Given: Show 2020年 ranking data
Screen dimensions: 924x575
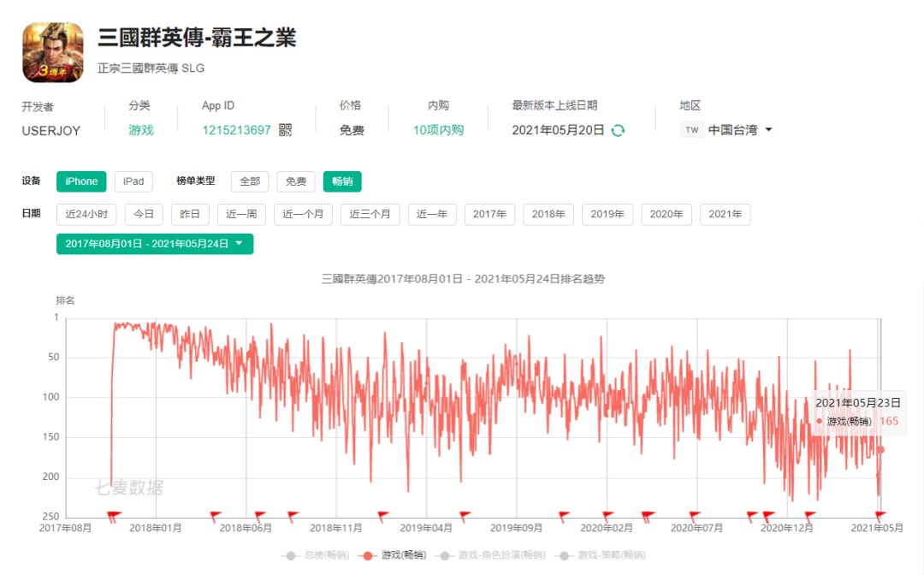Looking at the screenshot, I should 666,215.
